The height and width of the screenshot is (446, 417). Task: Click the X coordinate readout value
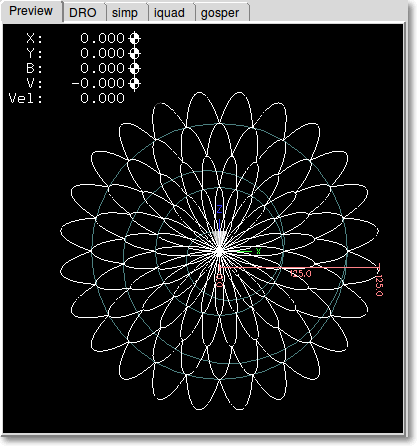pos(102,38)
